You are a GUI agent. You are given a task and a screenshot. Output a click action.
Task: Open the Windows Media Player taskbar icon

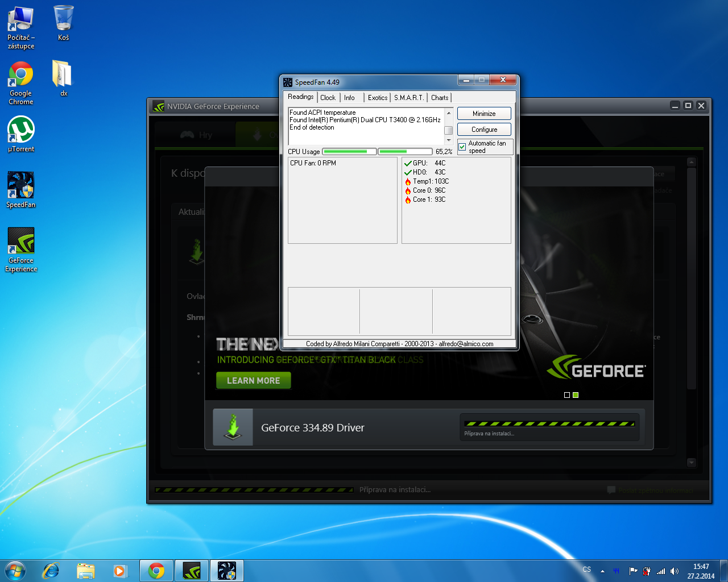pos(119,571)
